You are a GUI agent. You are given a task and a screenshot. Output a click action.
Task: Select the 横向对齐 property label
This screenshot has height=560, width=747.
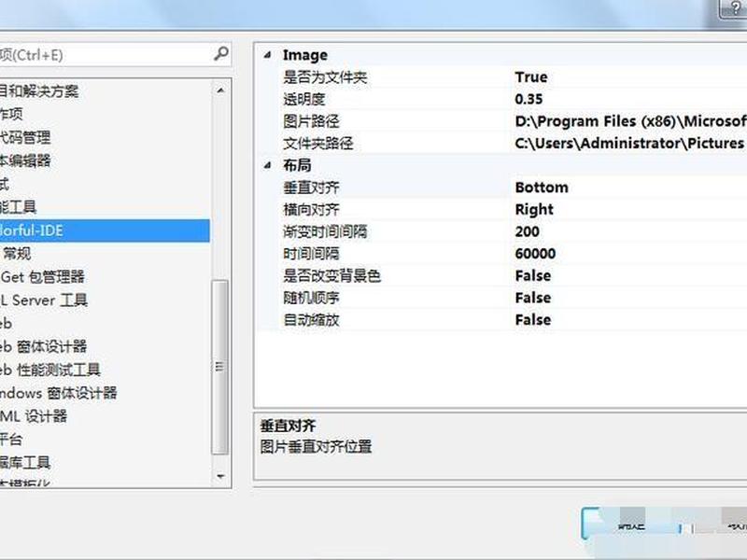311,209
